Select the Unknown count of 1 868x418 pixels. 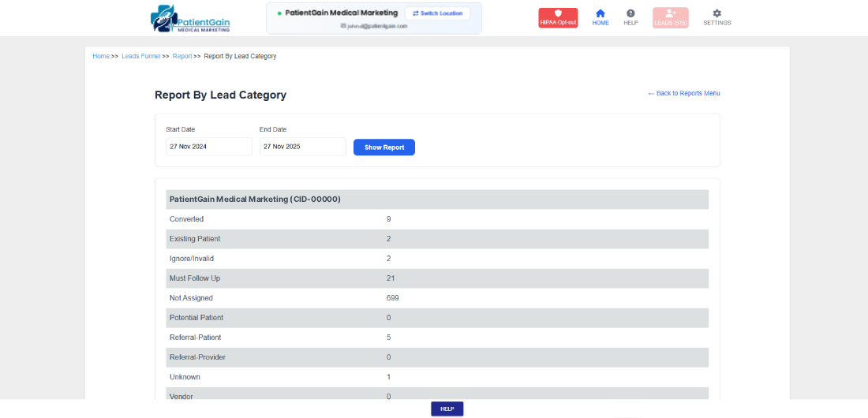(x=388, y=377)
